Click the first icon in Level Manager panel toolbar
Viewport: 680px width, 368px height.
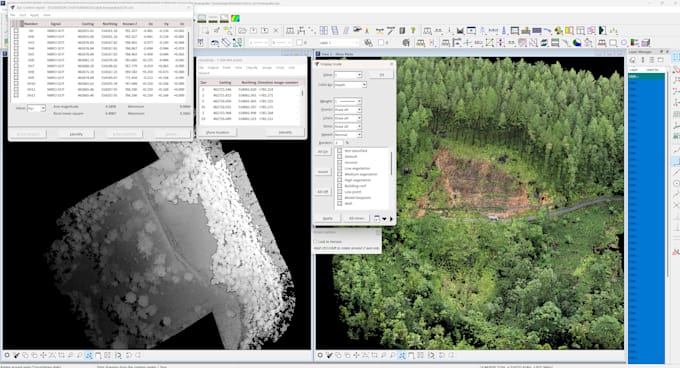pyautogui.click(x=633, y=60)
